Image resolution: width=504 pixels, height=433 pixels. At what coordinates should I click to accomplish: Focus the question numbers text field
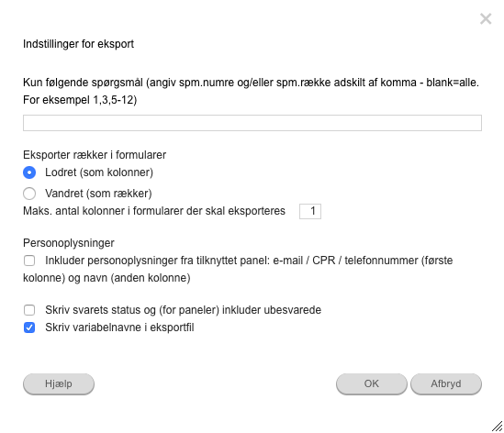coord(252,123)
